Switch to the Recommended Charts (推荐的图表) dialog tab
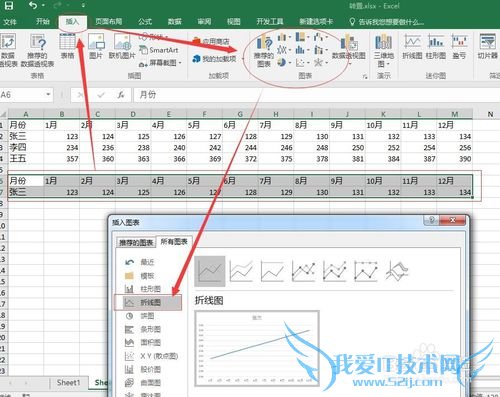This screenshot has height=397, width=500. point(136,243)
